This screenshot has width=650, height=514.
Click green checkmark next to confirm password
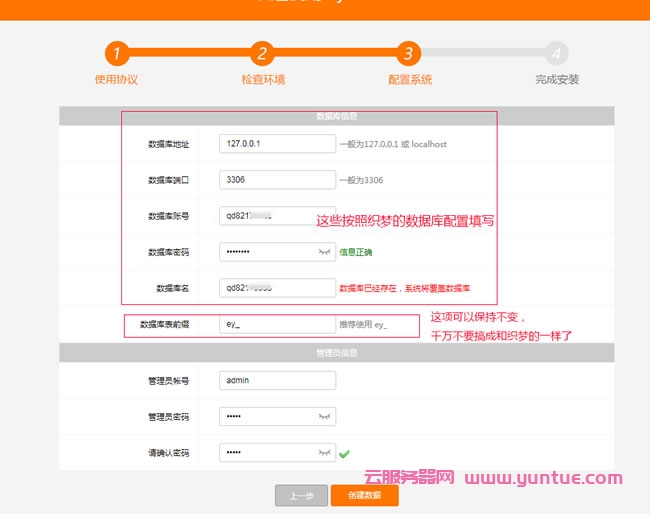click(x=344, y=453)
